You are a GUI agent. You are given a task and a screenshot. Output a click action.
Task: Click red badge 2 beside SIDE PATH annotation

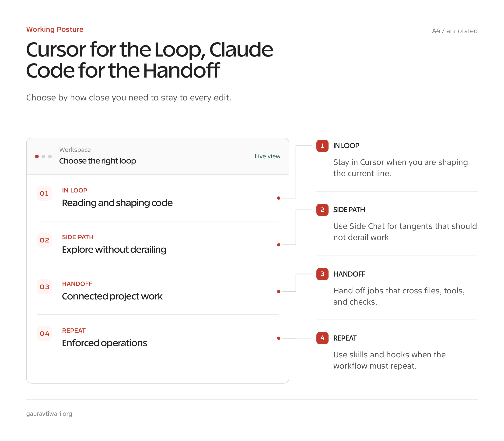pos(322,210)
